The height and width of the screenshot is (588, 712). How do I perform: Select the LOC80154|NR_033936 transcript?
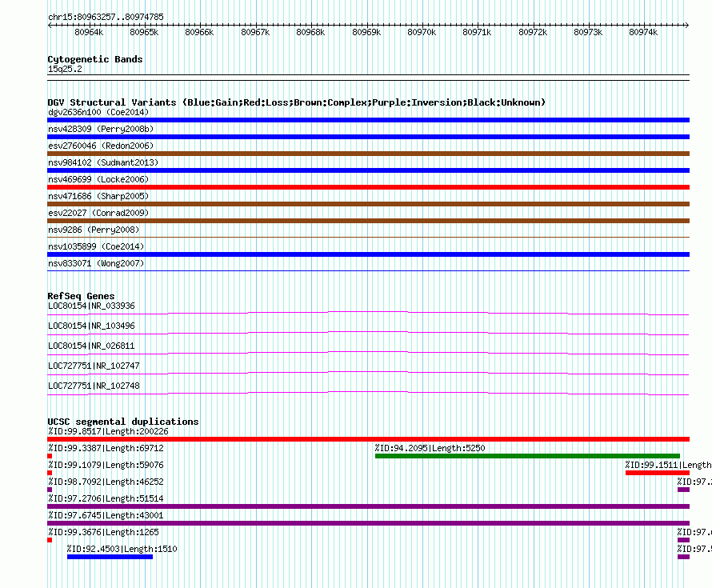click(x=91, y=306)
